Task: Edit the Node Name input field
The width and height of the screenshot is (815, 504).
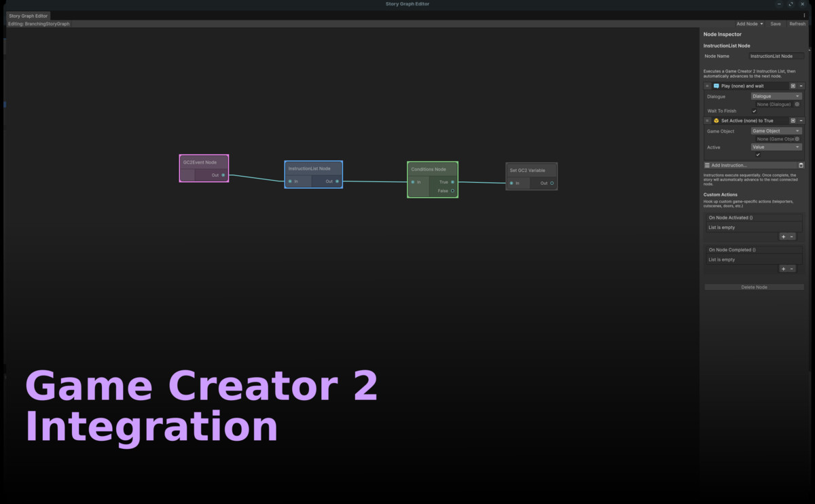Action: click(776, 56)
